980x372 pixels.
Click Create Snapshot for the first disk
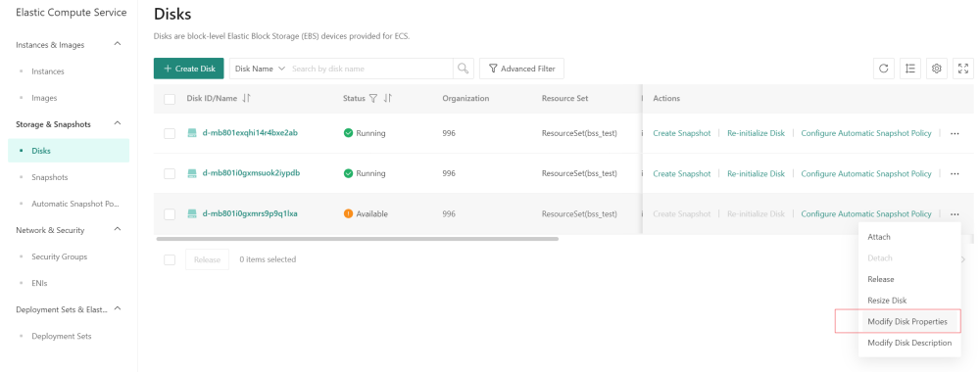(x=682, y=133)
